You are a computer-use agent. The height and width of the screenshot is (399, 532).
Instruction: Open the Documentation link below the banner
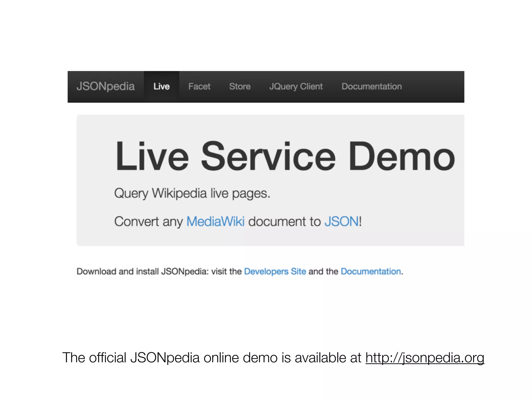(x=371, y=271)
